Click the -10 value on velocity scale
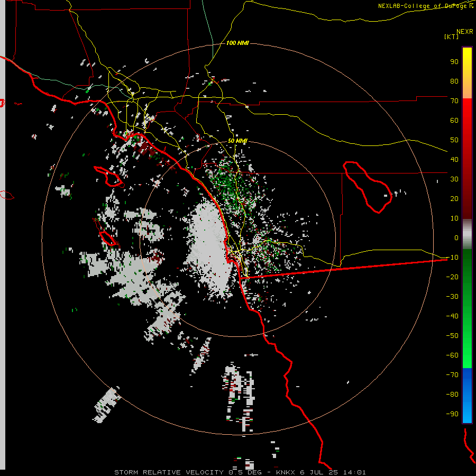The height and width of the screenshot is (476, 476). coord(452,258)
